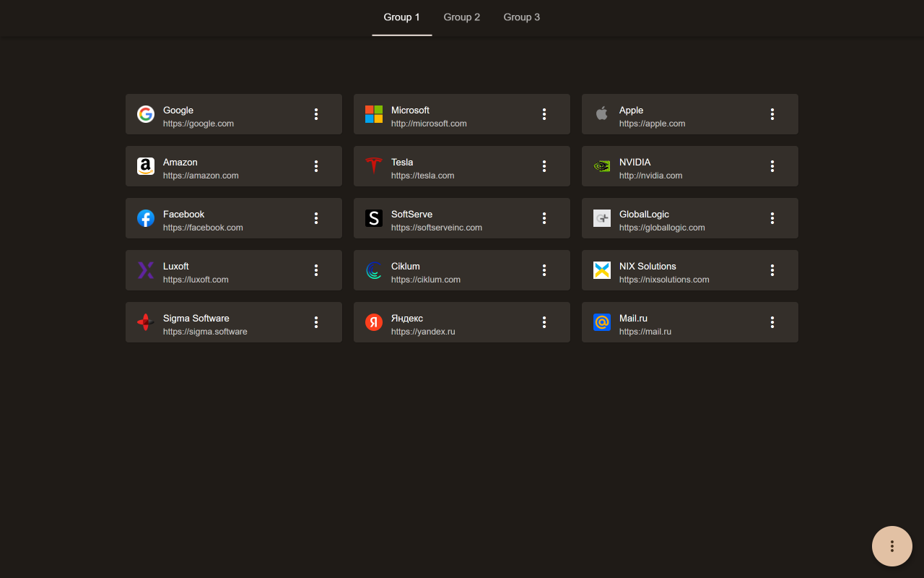Click the NVIDIA title text
Screen dimensions: 924x578
coord(635,163)
